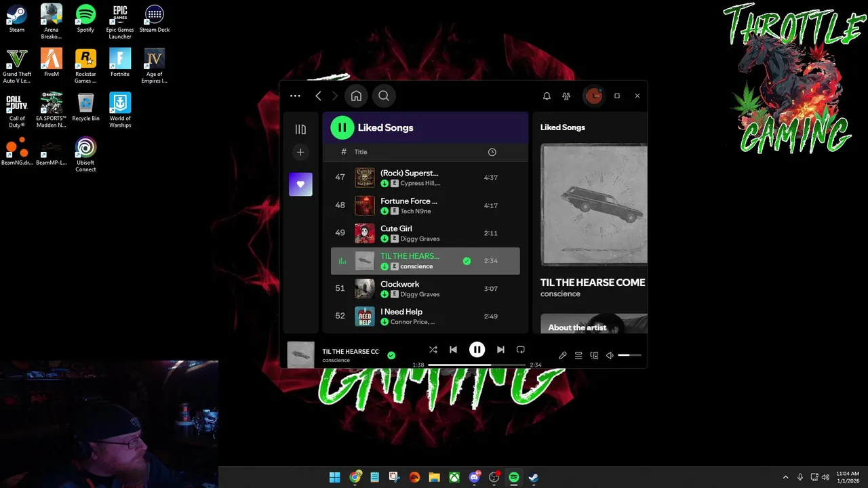868x488 pixels.
Task: Sort by Title column header
Action: [361, 152]
